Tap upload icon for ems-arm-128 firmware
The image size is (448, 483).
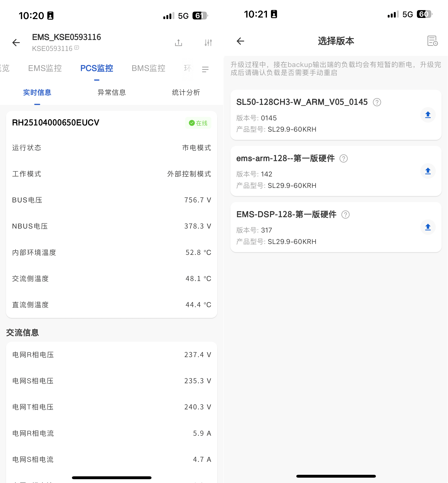428,171
